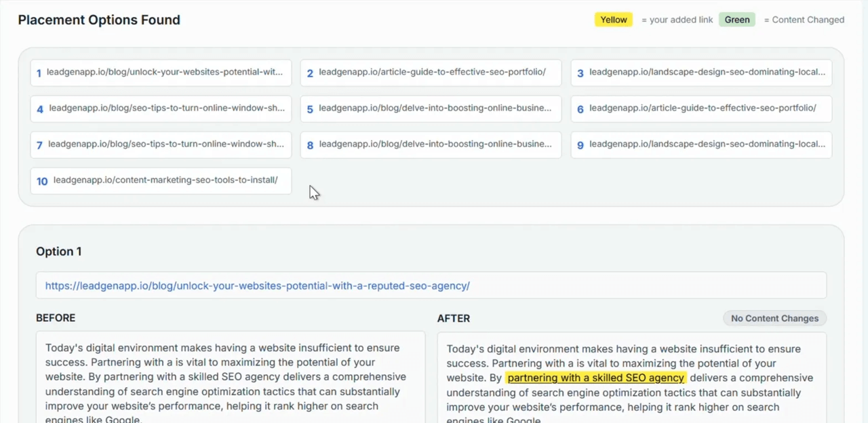Screen dimensions: 868x423
Task: Open placement option 1 unlock-your-websites-potential link
Action: point(161,73)
